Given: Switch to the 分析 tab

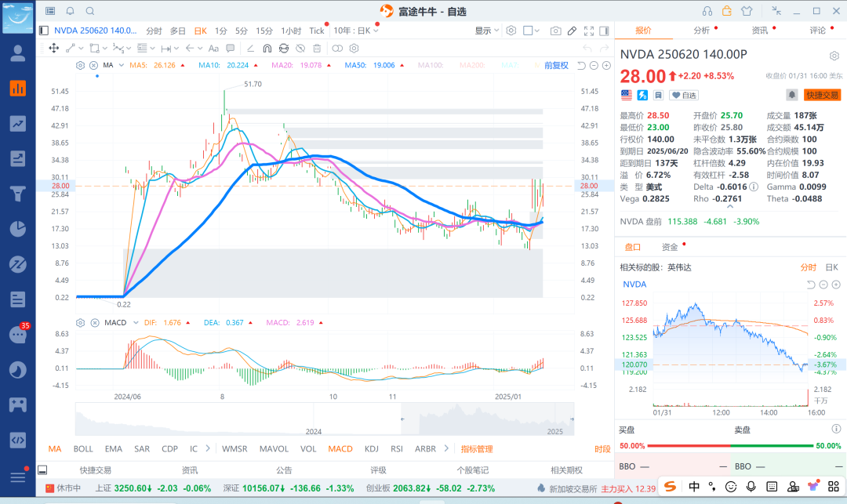Looking at the screenshot, I should pos(702,31).
